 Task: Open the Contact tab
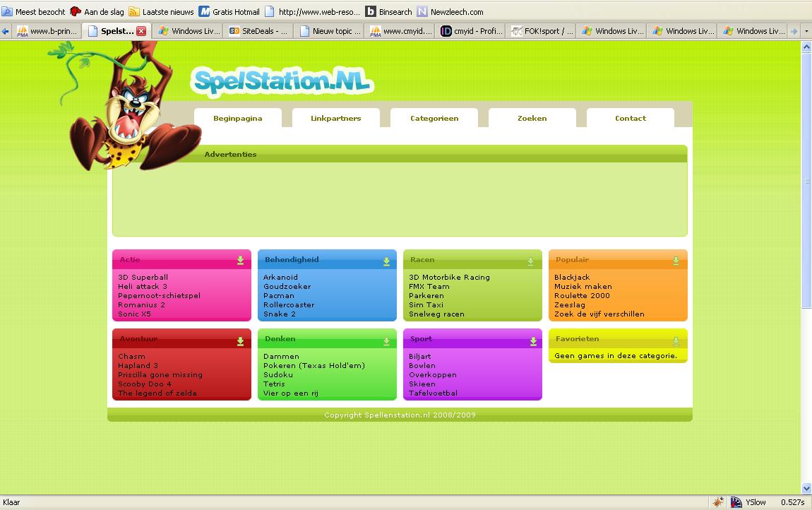tap(631, 118)
